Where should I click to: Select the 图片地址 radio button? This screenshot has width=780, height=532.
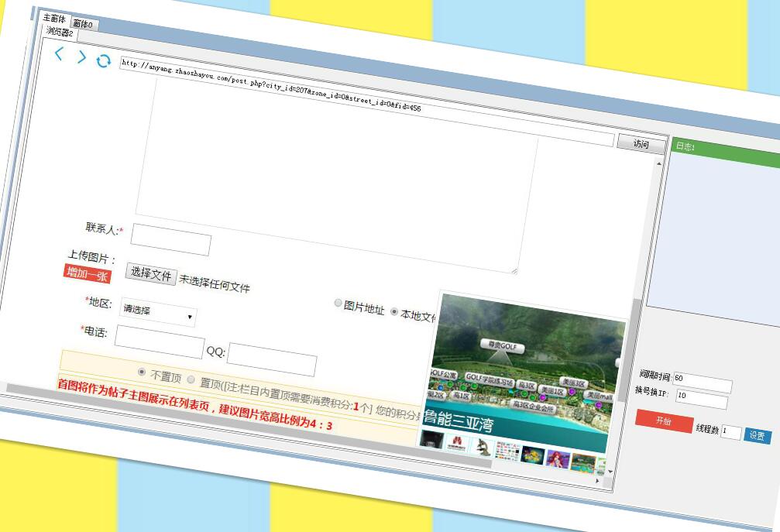point(338,303)
